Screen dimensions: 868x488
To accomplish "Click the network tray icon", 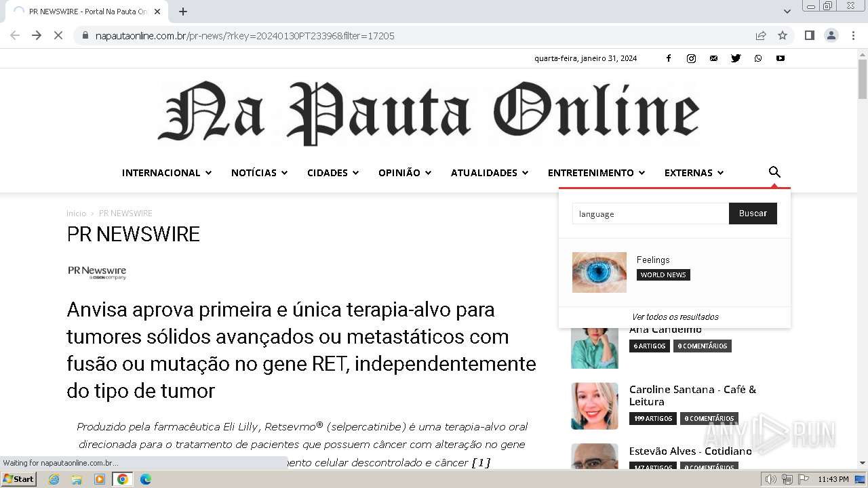I will coord(787,479).
